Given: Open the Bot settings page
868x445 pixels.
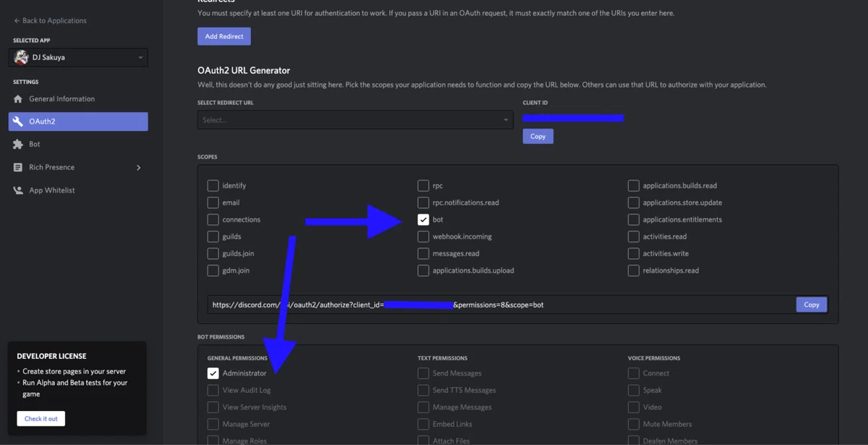Looking at the screenshot, I should [78, 145].
